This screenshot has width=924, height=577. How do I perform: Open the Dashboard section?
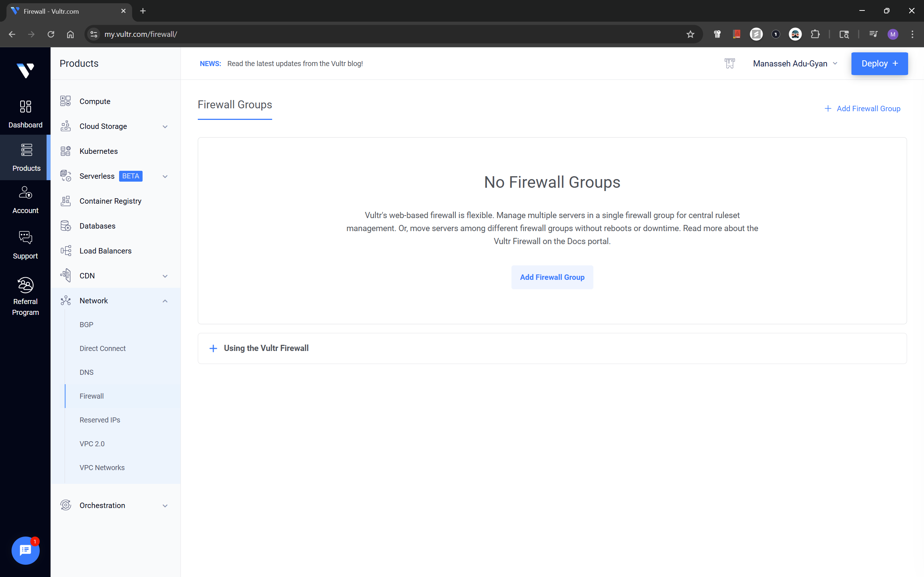[25, 114]
